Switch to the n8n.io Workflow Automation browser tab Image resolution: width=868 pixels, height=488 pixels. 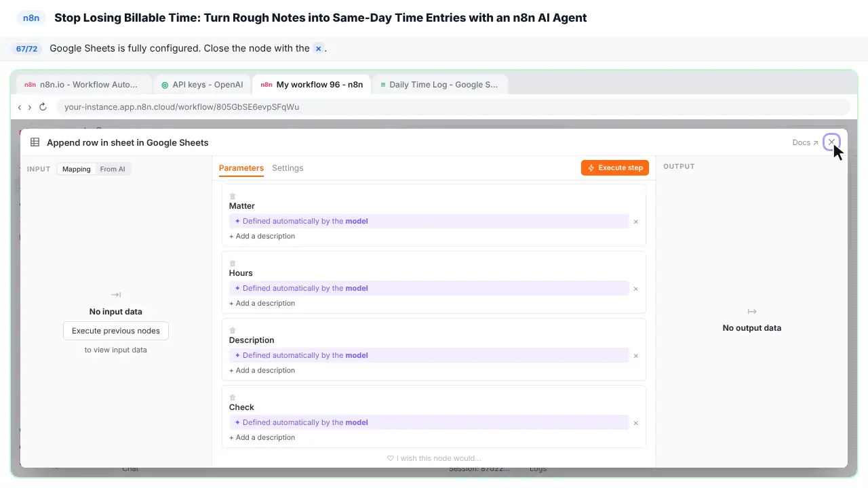(83, 85)
